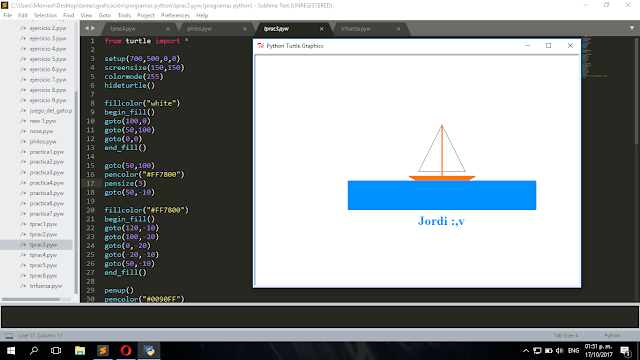Click the Tab Size setting in status bar
Screen dimensions: 640x360
[566, 336]
